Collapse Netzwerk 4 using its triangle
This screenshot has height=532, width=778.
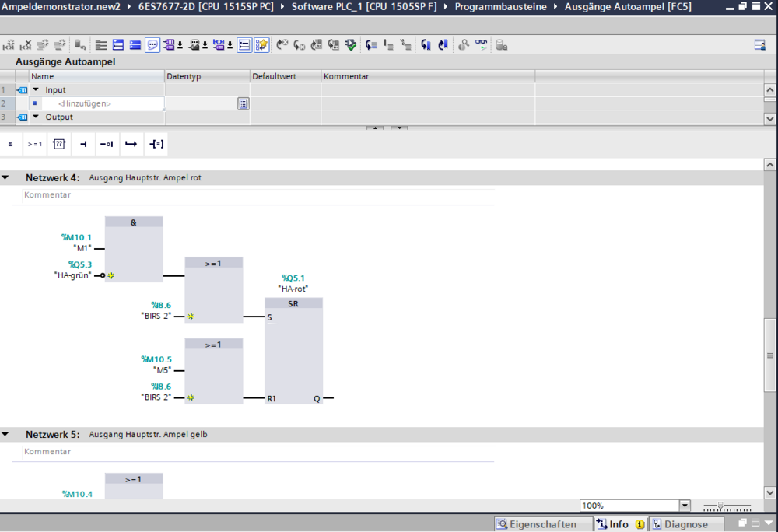coord(5,177)
